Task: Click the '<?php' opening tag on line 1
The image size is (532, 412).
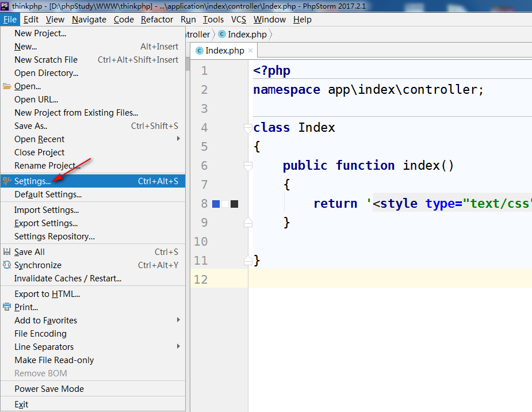Action: click(x=272, y=71)
